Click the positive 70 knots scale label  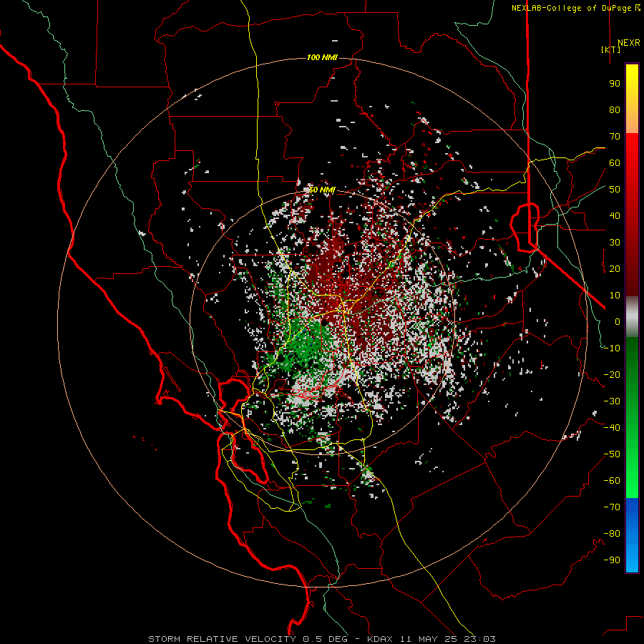coord(615,137)
